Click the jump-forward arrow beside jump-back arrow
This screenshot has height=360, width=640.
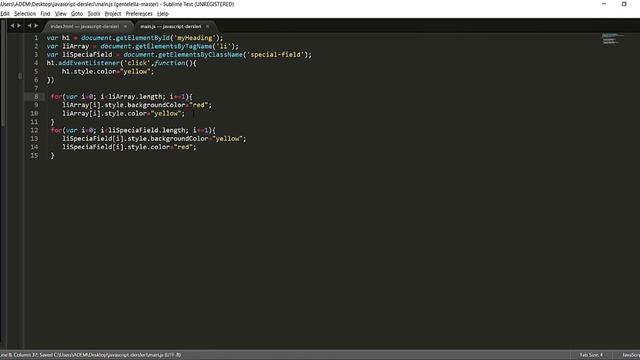(x=19, y=26)
